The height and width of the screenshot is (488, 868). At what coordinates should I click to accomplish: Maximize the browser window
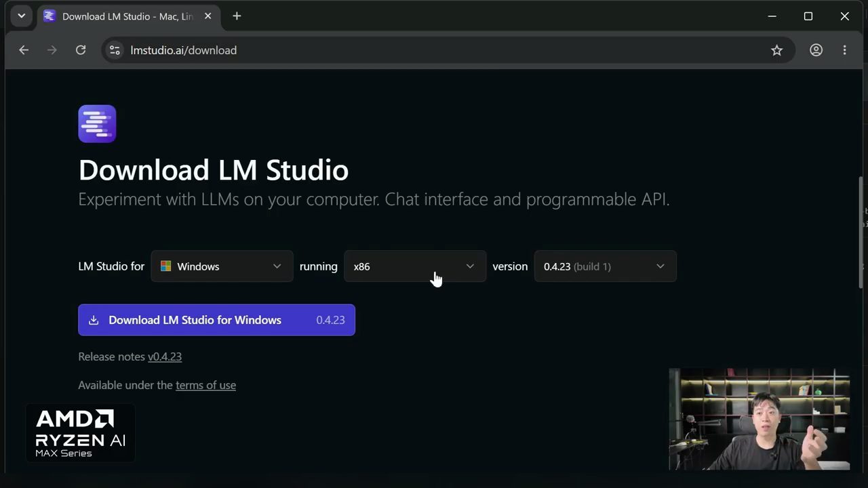808,16
